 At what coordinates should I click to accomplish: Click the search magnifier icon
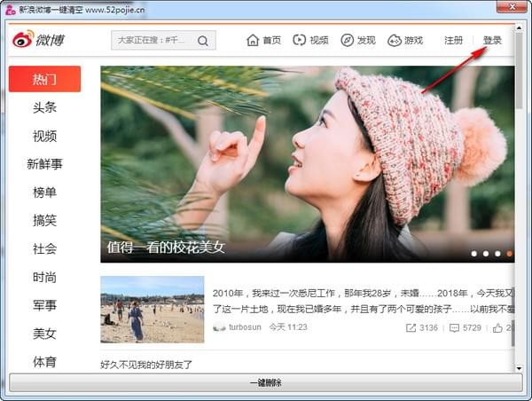click(203, 41)
